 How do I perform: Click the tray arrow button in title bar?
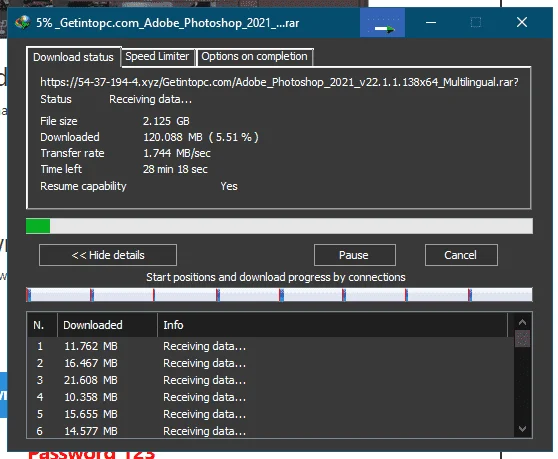point(383,23)
